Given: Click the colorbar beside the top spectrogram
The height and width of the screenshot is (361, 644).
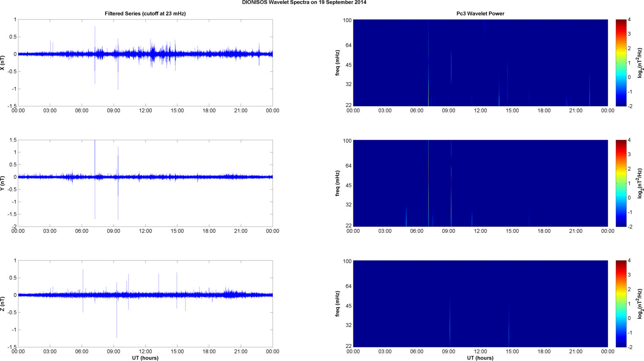Looking at the screenshot, I should (621, 63).
